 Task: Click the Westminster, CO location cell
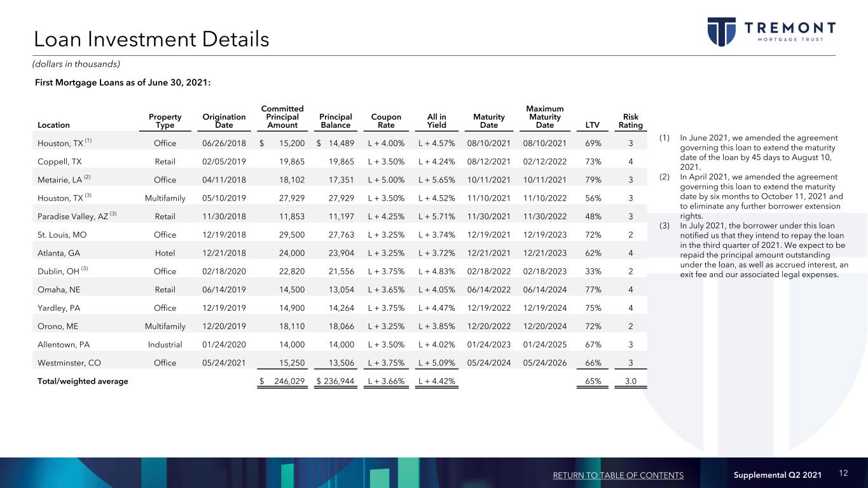(x=69, y=363)
